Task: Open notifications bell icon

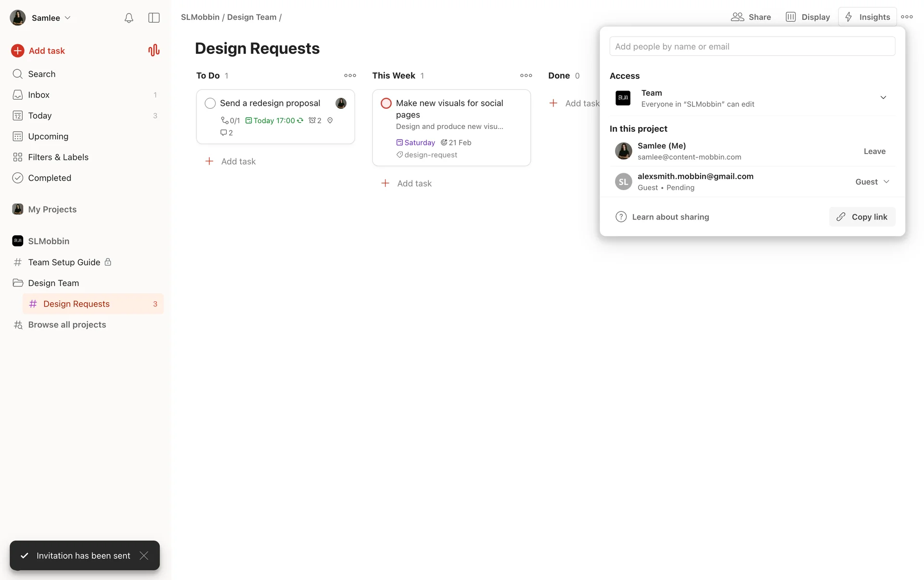Action: [128, 18]
